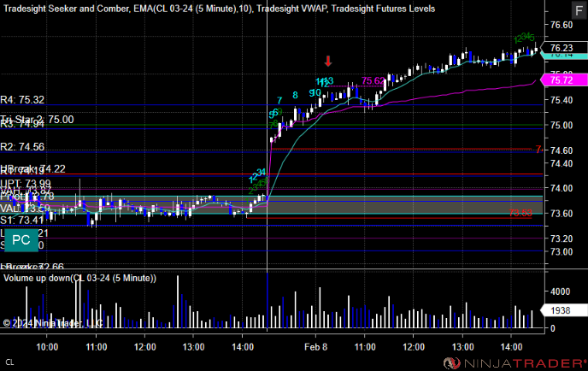588x371 pixels.
Task: Click 76.60 on the price axis
Action: tap(562, 25)
